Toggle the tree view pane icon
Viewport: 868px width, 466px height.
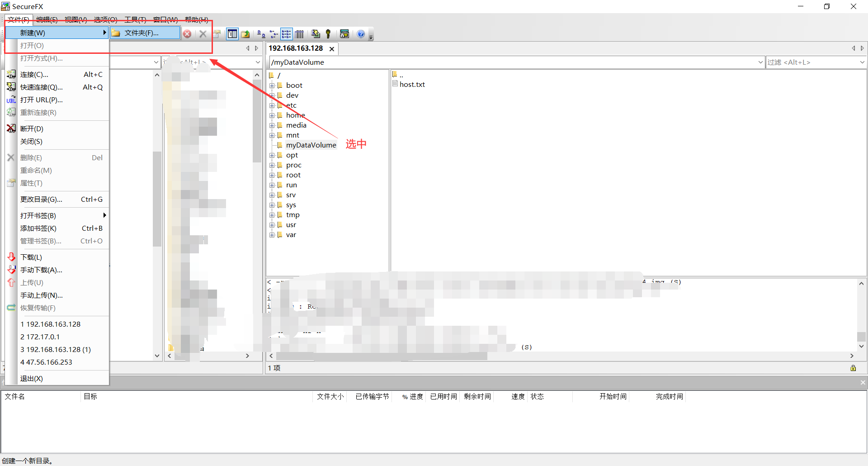[232, 34]
